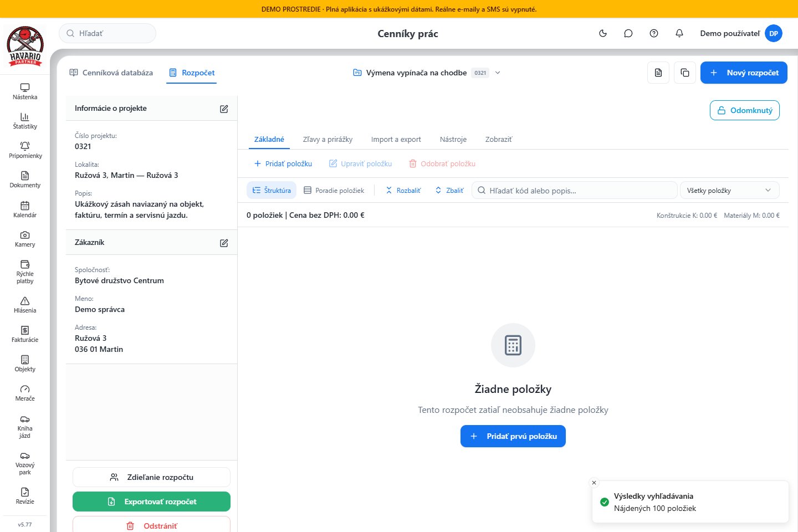
Task: Open chat messages icon in header
Action: tap(628, 33)
